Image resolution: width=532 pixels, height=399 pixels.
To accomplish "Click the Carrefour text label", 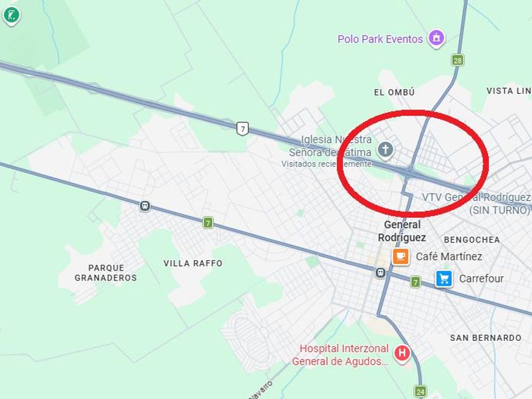I will tap(481, 279).
